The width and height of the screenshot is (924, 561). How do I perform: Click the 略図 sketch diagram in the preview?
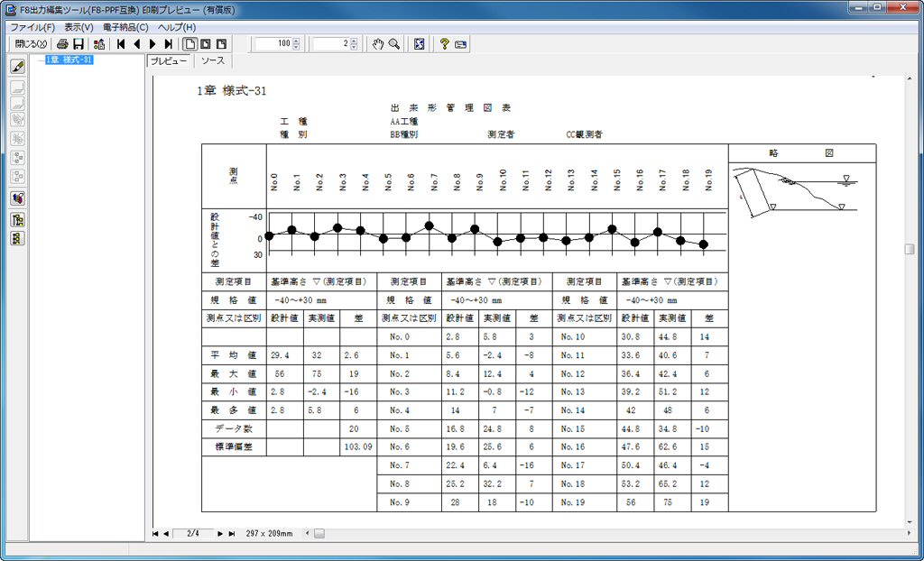[x=795, y=193]
